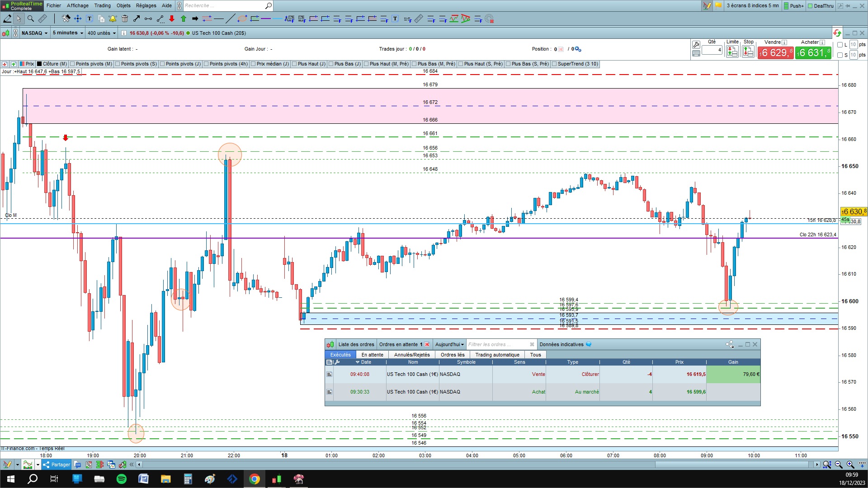Screen dimensions: 868x488
Task: Switch to the Annulés/Rejetés tab
Action: [411, 355]
